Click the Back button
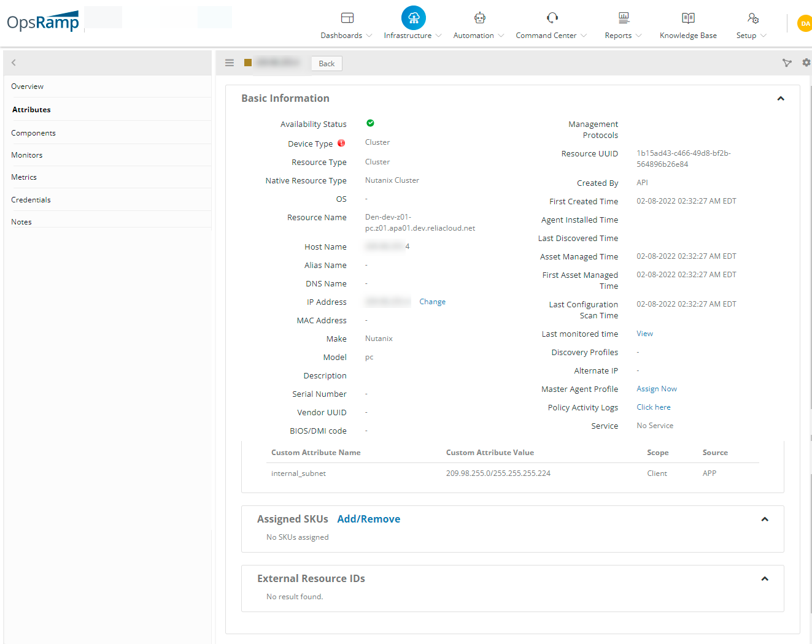Viewport: 812px width, 644px height. coord(327,64)
